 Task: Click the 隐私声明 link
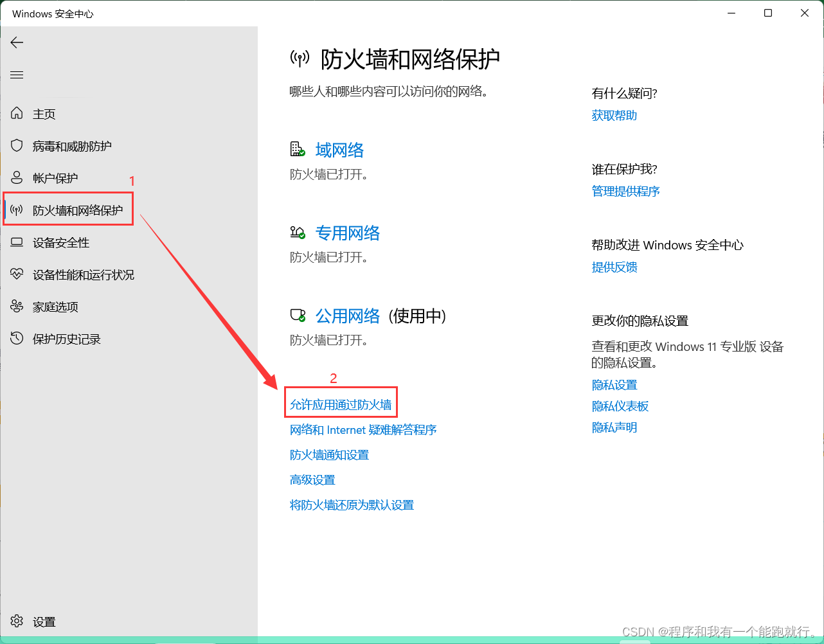[x=614, y=427]
